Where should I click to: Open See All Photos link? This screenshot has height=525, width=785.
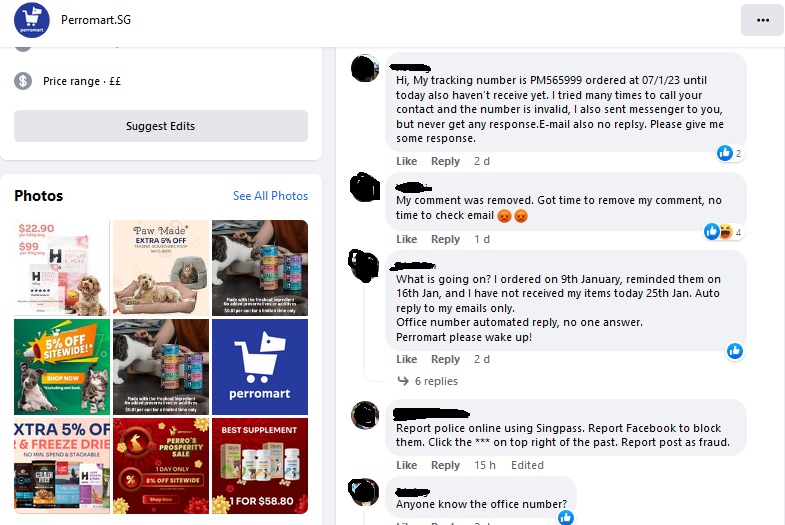pos(270,196)
